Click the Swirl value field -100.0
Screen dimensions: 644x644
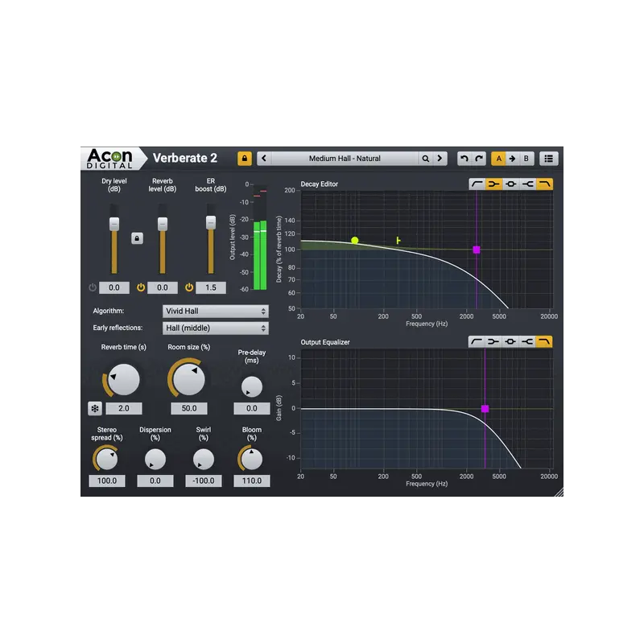pos(204,481)
